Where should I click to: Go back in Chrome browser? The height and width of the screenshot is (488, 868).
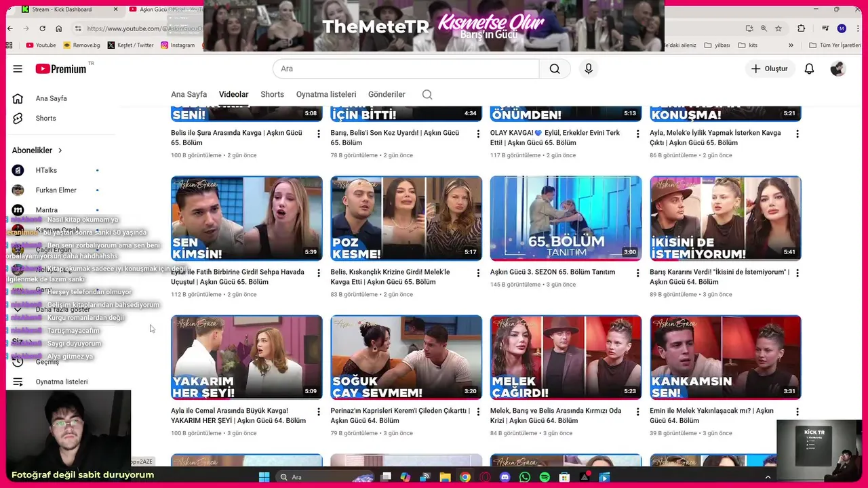[9, 28]
